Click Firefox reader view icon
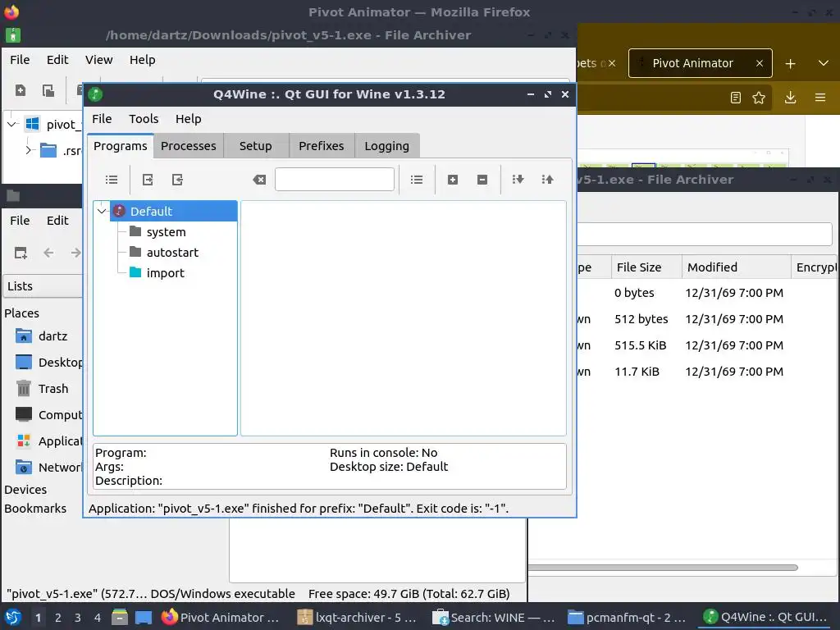This screenshot has width=840, height=630. click(736, 98)
